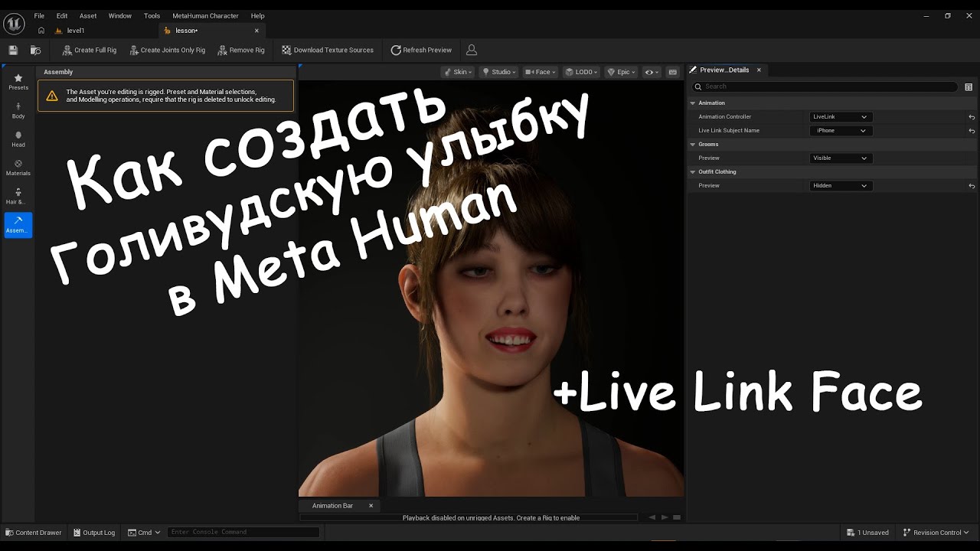Collapse the Animation section

point(693,103)
